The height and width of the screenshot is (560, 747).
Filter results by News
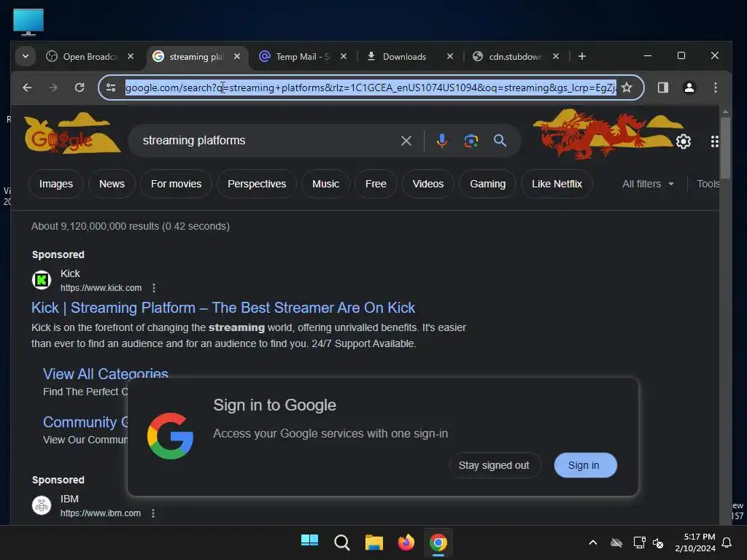click(112, 184)
